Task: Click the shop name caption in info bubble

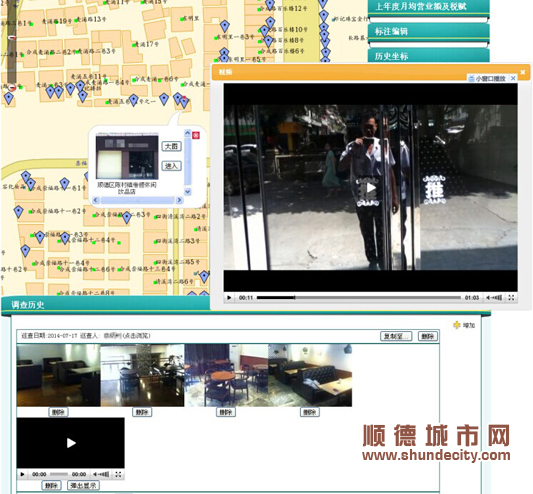Action: [x=126, y=188]
